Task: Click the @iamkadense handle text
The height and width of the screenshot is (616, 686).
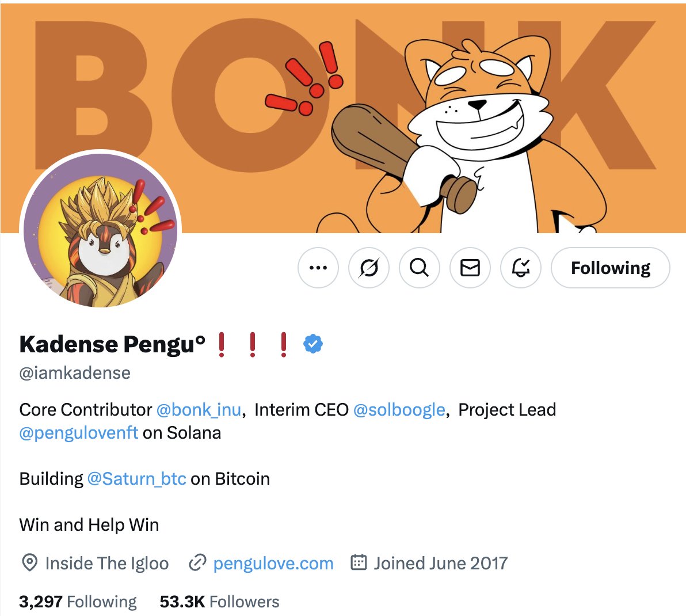Action: pyautogui.click(x=75, y=373)
